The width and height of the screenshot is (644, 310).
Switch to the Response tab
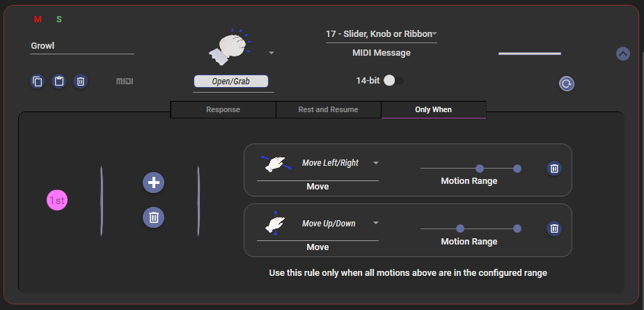pyautogui.click(x=223, y=109)
